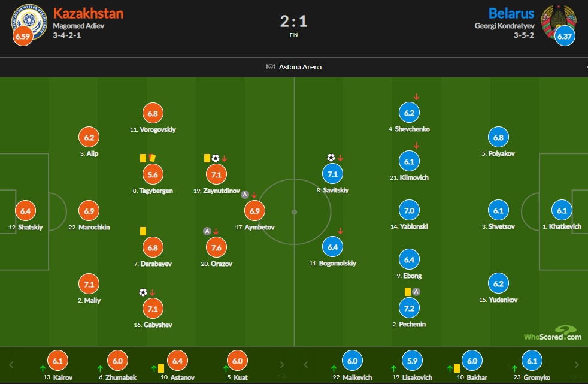588x384 pixels.
Task: Click the goal ball icon above Gabyshev
Action: pyautogui.click(x=143, y=292)
